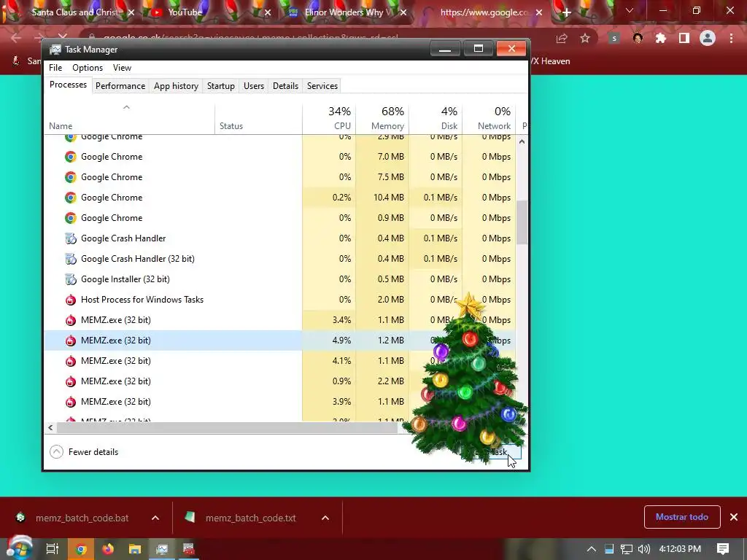747x560 pixels.
Task: Open the Options menu in Task Manager
Action: 88,68
